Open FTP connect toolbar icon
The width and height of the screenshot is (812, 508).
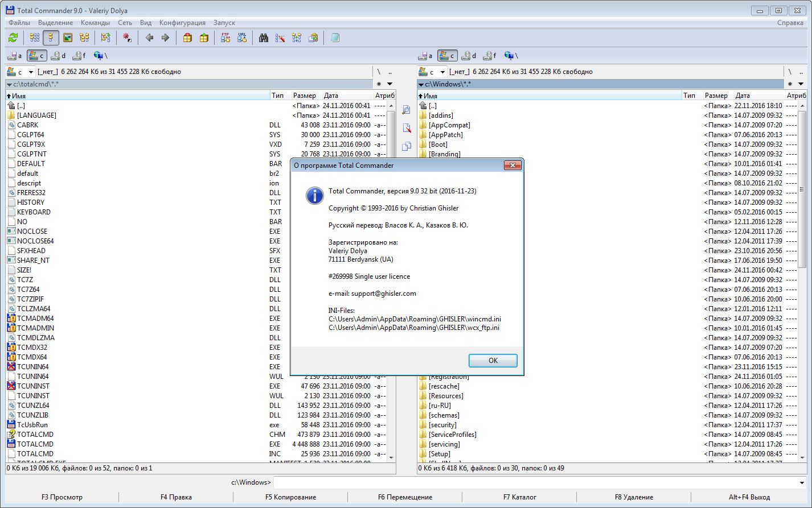[225, 38]
